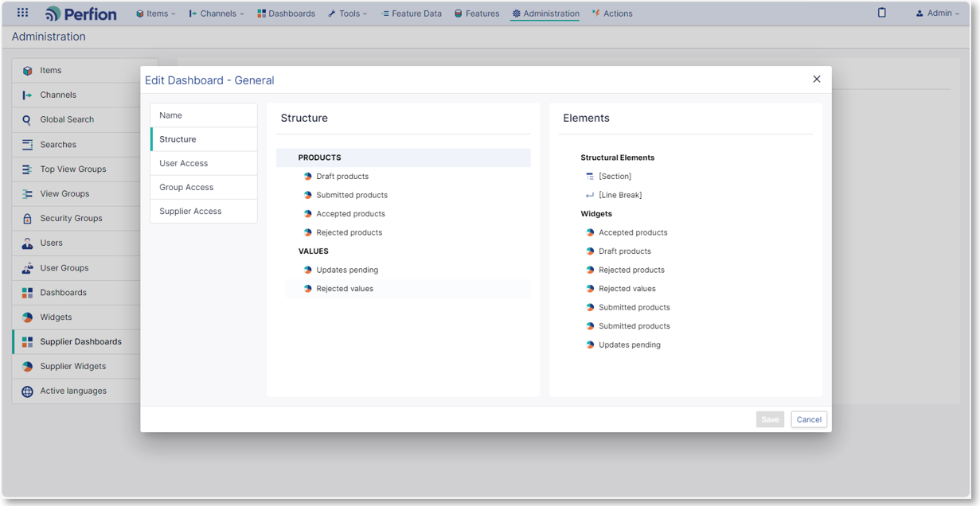Click the Administration gear icon in top menu

(x=516, y=14)
